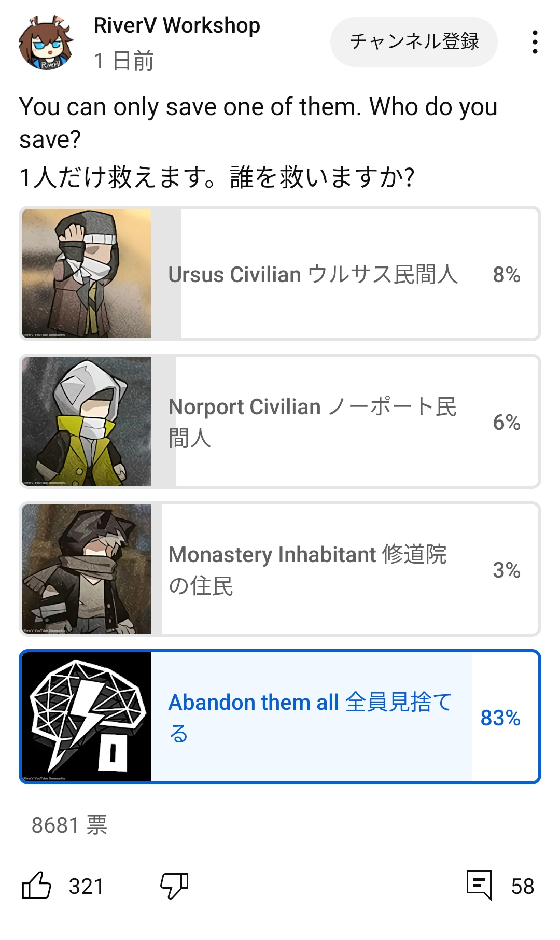
Task: Open RiverV Workshop channel avatar
Action: click(46, 43)
